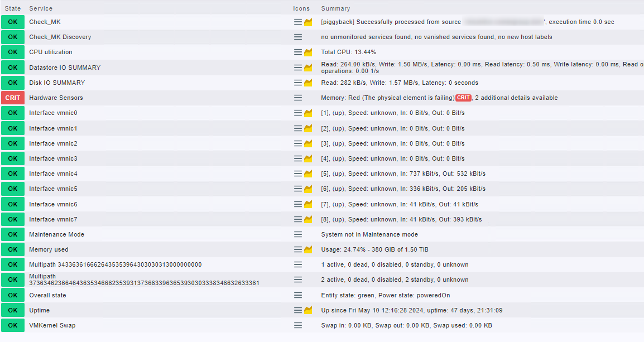644x342 pixels.
Task: Show graph icon for Interface vmnic4
Action: pos(308,174)
